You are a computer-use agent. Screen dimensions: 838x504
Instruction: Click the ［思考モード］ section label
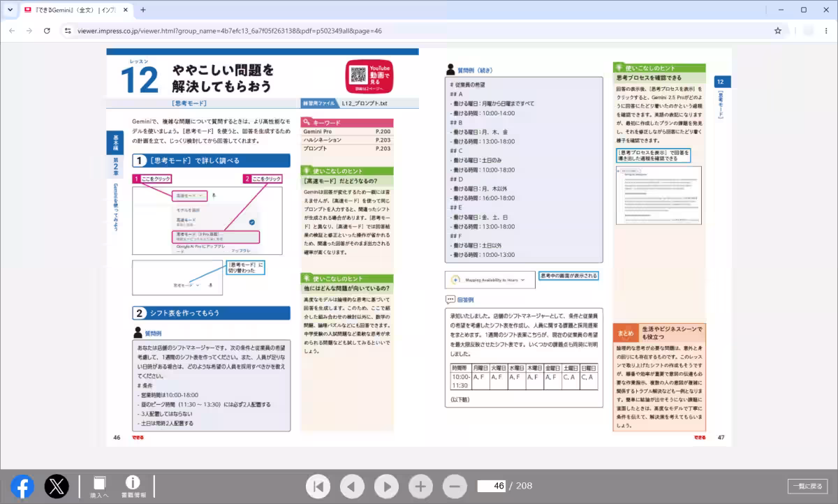tap(189, 103)
